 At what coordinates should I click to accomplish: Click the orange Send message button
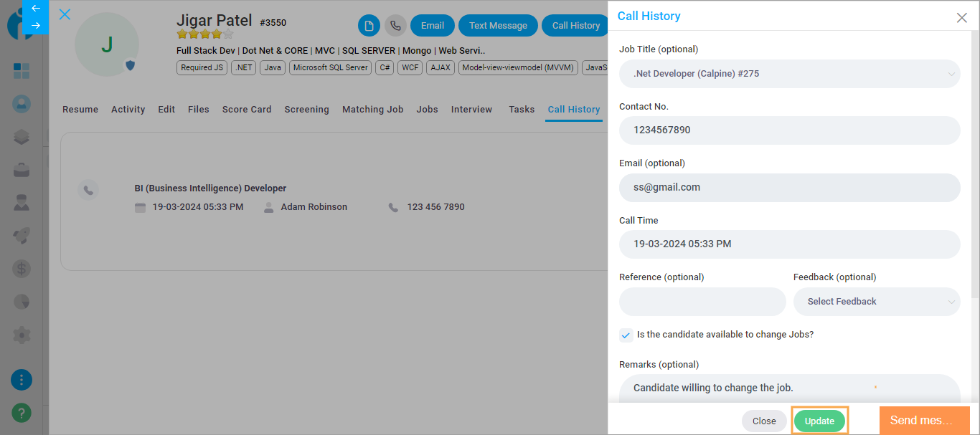(x=925, y=421)
